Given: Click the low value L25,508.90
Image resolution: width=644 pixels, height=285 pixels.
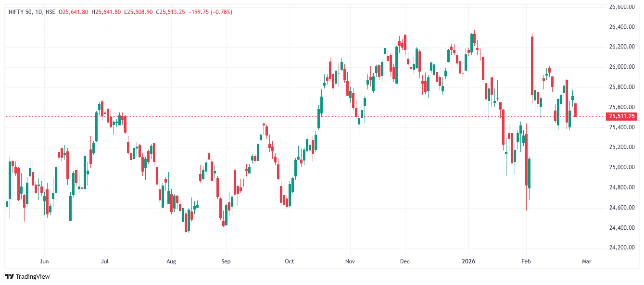Looking at the screenshot, I should [138, 12].
